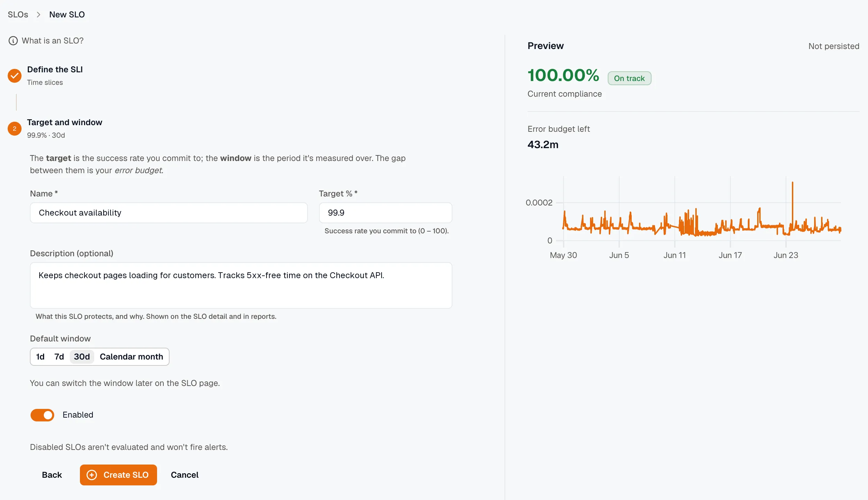Click into the Target % field

point(385,213)
